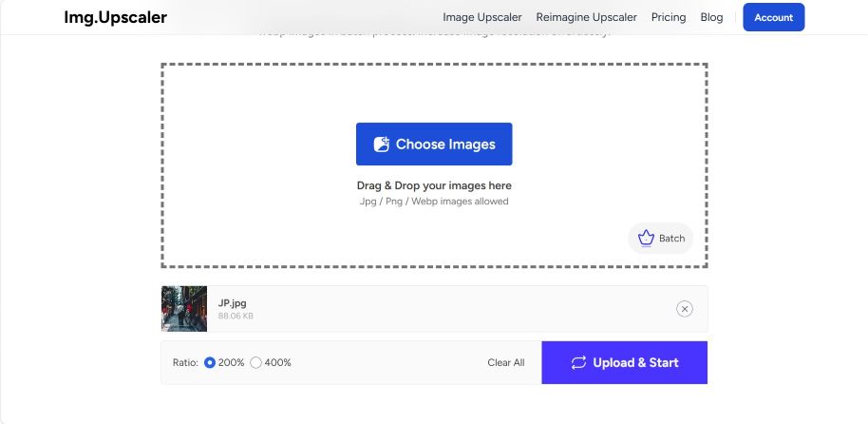The image size is (868, 424).
Task: Click the JP.jpg file name
Action: click(x=233, y=303)
